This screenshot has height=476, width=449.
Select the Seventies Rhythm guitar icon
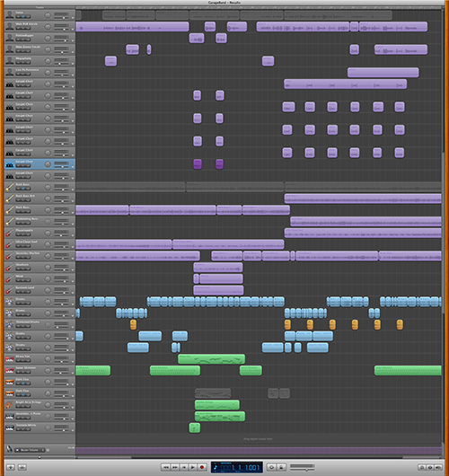coord(10,256)
